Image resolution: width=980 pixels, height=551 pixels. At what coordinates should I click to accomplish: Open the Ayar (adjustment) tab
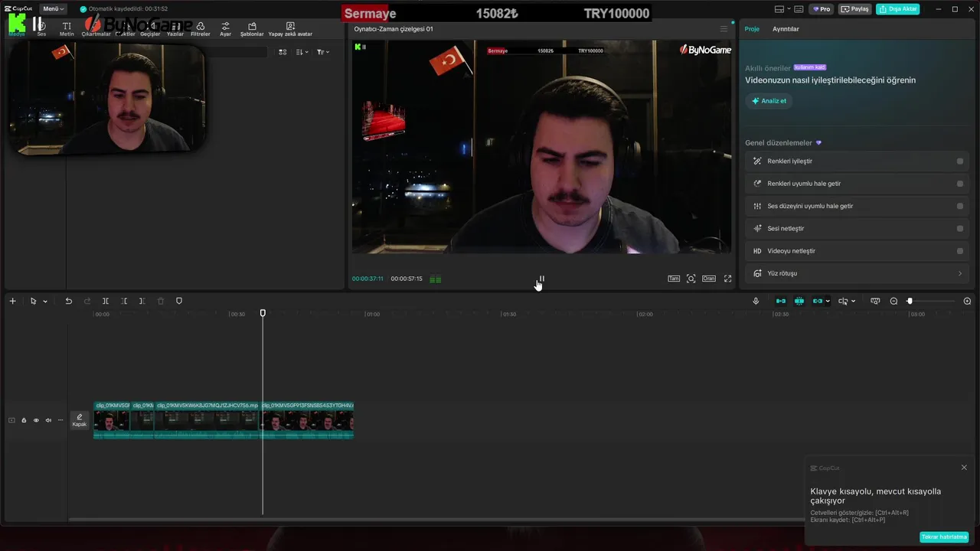[x=225, y=29]
